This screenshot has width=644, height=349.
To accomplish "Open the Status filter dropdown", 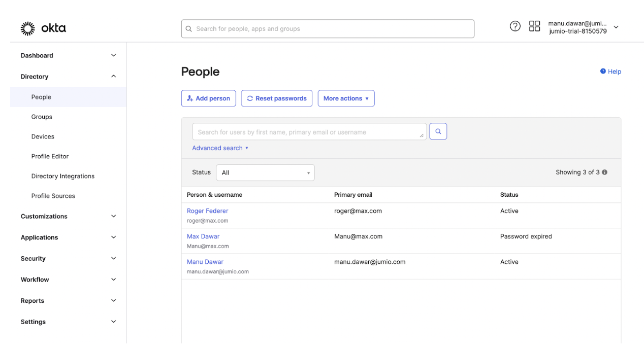I will coord(265,172).
